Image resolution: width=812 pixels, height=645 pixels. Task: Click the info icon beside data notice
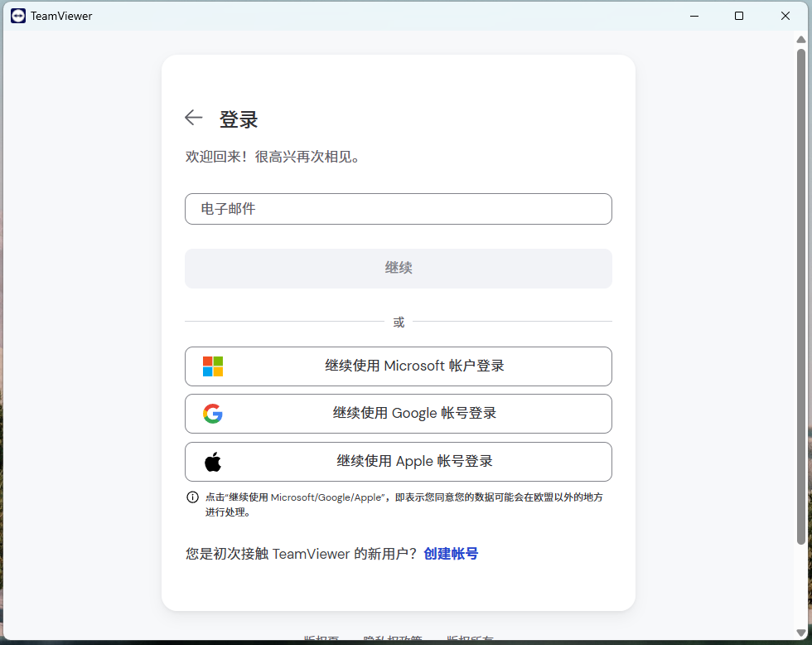(x=192, y=497)
